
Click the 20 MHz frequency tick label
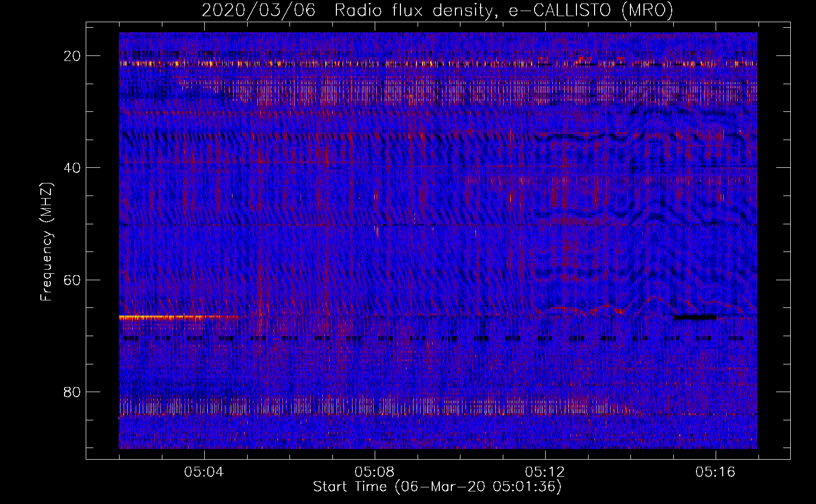73,56
